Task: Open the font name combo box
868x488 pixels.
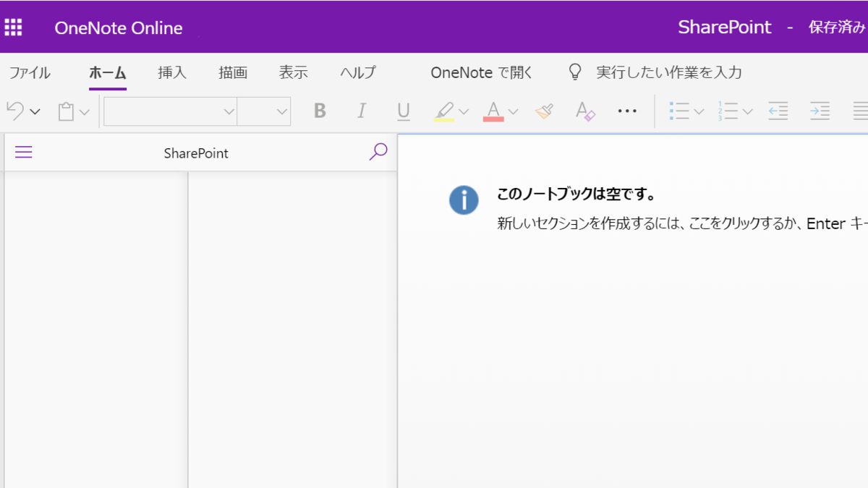Action: click(x=170, y=111)
